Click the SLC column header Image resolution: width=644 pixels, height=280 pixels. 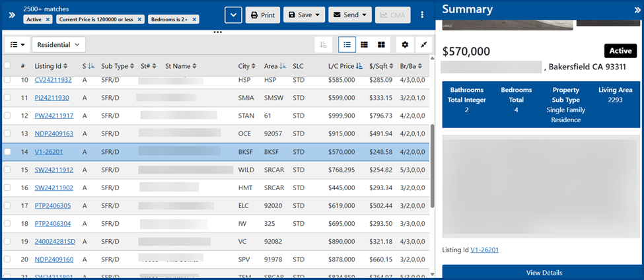coord(298,65)
